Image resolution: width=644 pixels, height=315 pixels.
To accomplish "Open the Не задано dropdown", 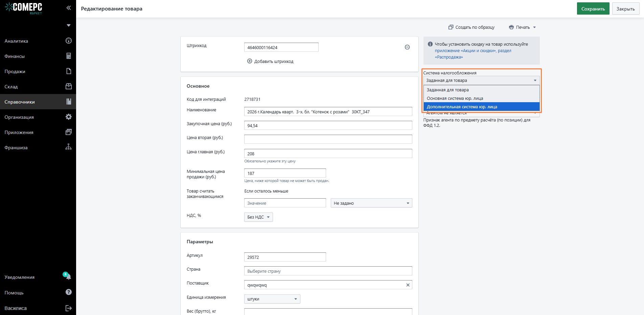I will 371,203.
